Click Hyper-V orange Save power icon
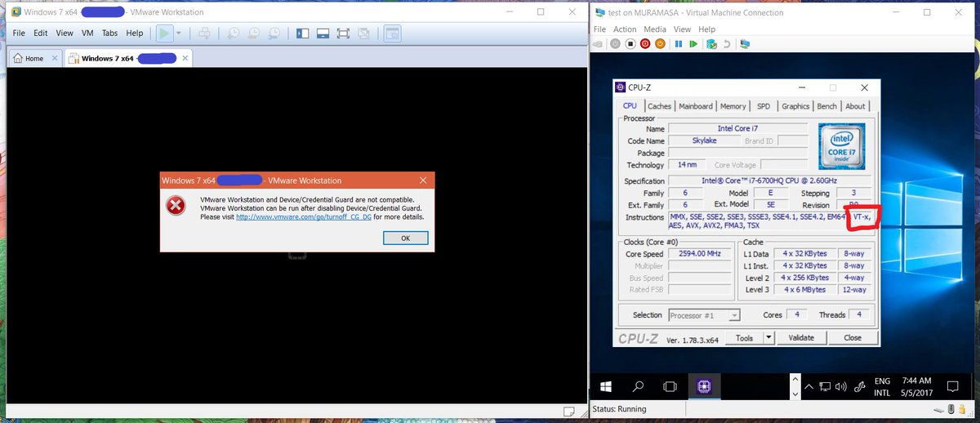The width and height of the screenshot is (980, 423). [x=659, y=44]
